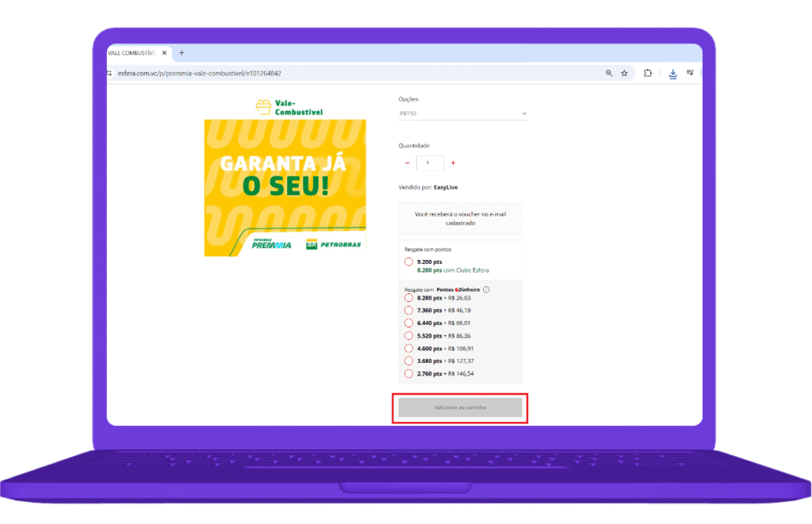The width and height of the screenshot is (812, 524).
Task: Open the address bar site permissions icon
Action: click(x=109, y=73)
